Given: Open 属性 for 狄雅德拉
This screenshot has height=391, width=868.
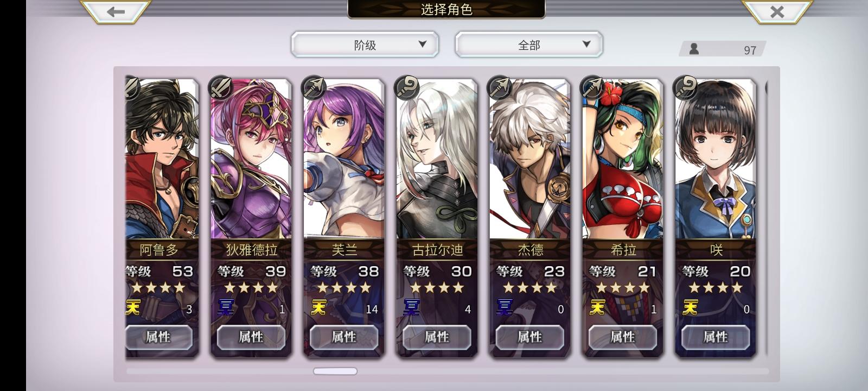Looking at the screenshot, I should (x=251, y=337).
